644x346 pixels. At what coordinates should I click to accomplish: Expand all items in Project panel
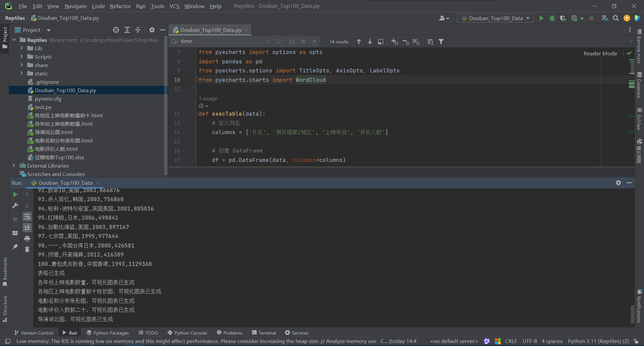(127, 30)
